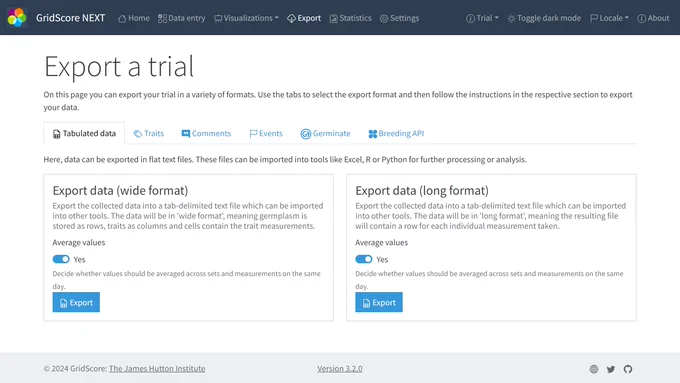The height and width of the screenshot is (383, 680).
Task: Switch to the Traits tab
Action: pyautogui.click(x=149, y=133)
